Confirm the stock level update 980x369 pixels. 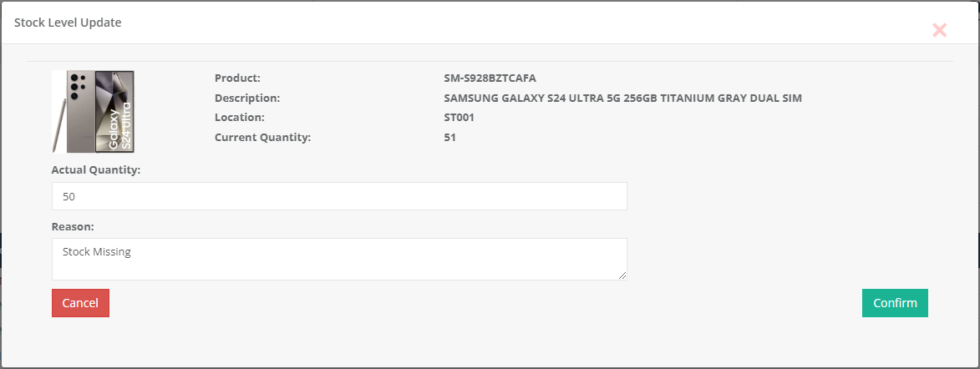tap(895, 303)
